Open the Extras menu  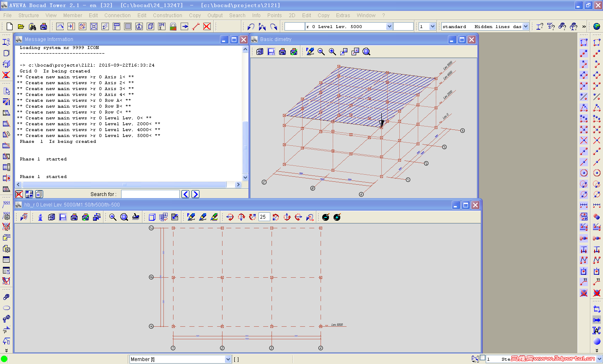pyautogui.click(x=343, y=15)
